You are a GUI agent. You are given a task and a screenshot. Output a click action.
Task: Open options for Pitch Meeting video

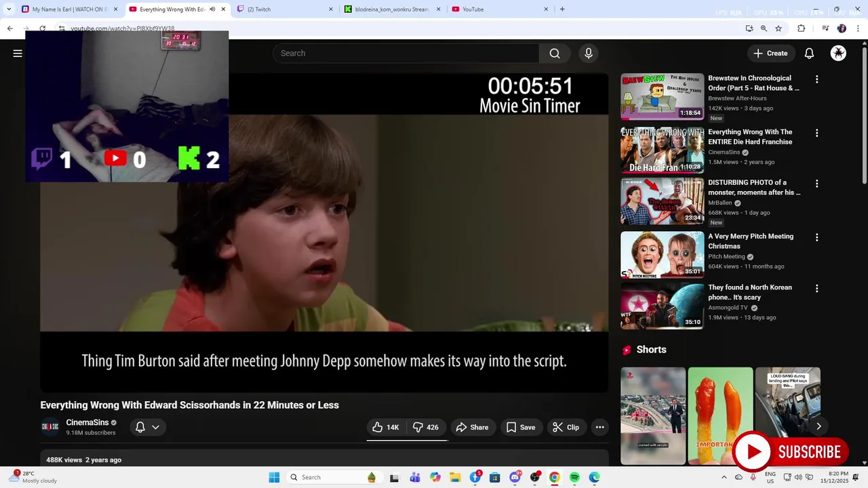(x=816, y=237)
